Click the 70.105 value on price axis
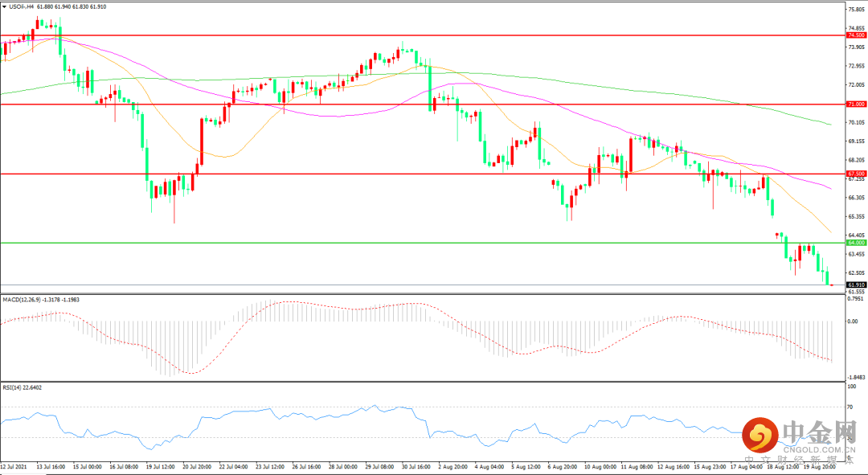This screenshot has height=475, width=868. (857, 122)
